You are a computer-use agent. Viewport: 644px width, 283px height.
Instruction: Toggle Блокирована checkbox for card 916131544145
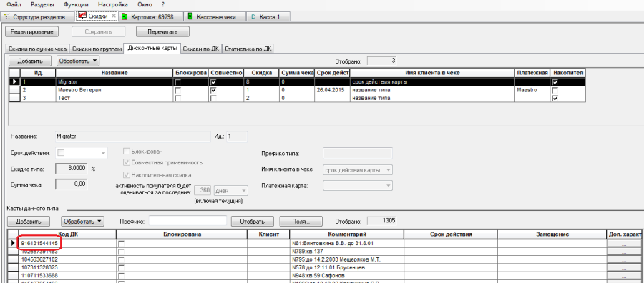click(121, 244)
